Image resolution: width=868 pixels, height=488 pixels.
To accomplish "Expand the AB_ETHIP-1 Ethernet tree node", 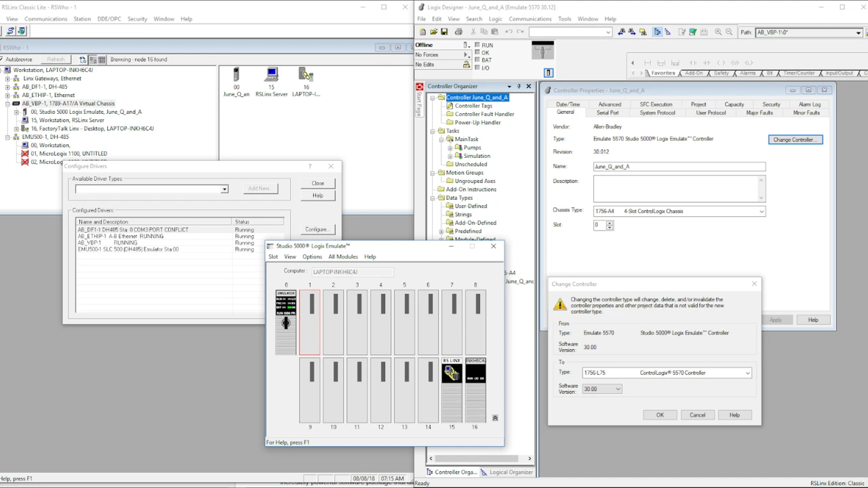I will [x=7, y=96].
